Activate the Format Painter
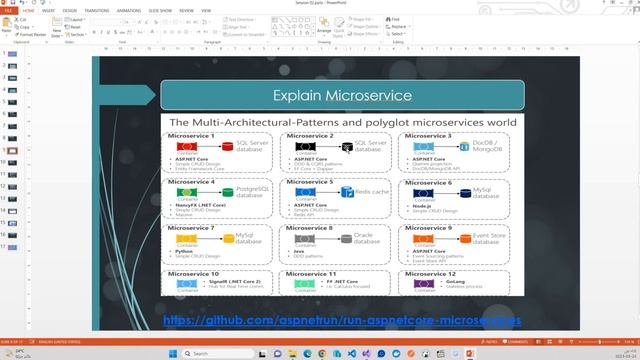The height and width of the screenshot is (360, 640). (x=30, y=35)
